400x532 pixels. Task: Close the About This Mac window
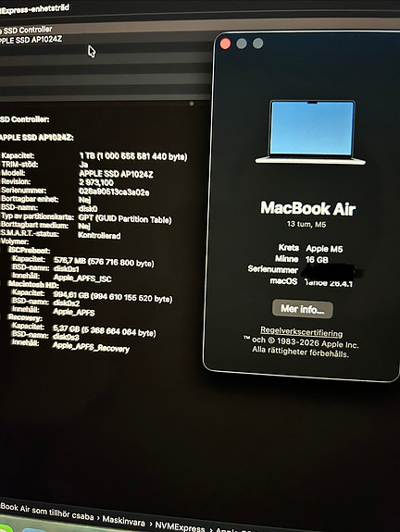pos(225,43)
